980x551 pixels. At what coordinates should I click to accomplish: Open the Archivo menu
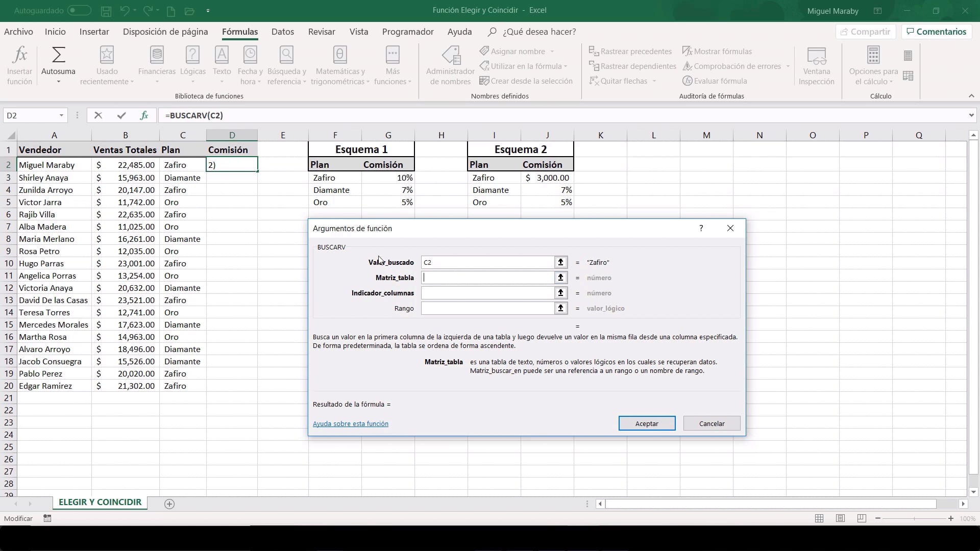point(18,32)
